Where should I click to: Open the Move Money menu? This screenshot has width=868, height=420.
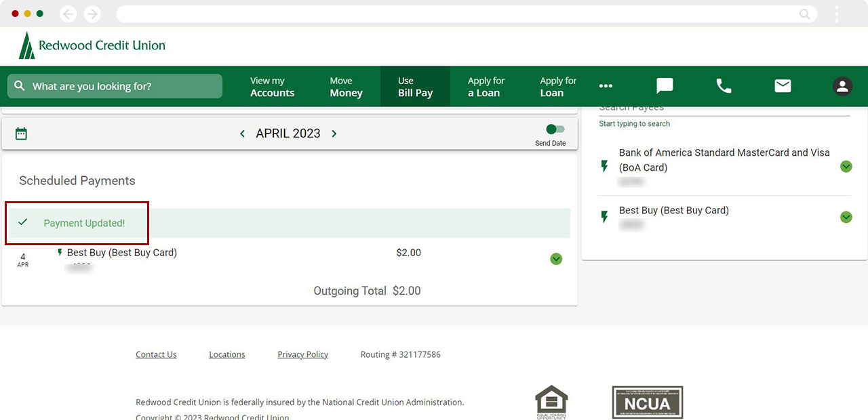point(346,87)
